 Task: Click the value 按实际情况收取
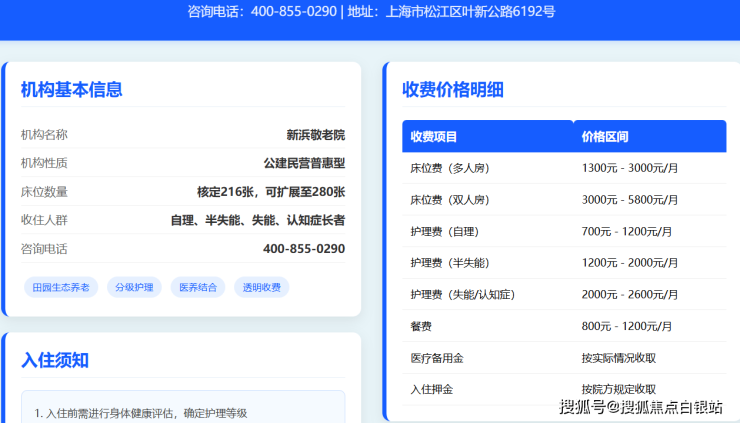619,358
